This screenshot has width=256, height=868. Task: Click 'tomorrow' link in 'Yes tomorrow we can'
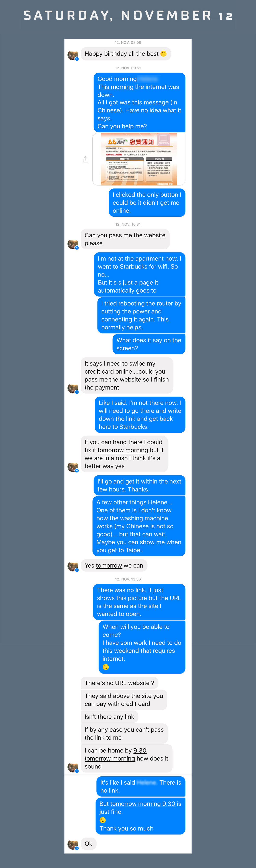pyautogui.click(x=109, y=565)
